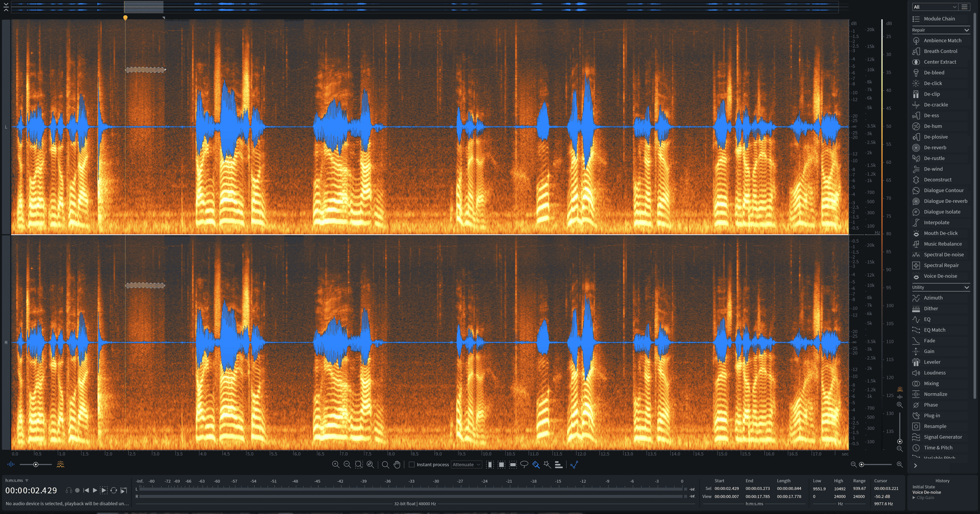The image size is (980, 514).
Task: Toggle the left channel L selector
Action: click(x=6, y=127)
